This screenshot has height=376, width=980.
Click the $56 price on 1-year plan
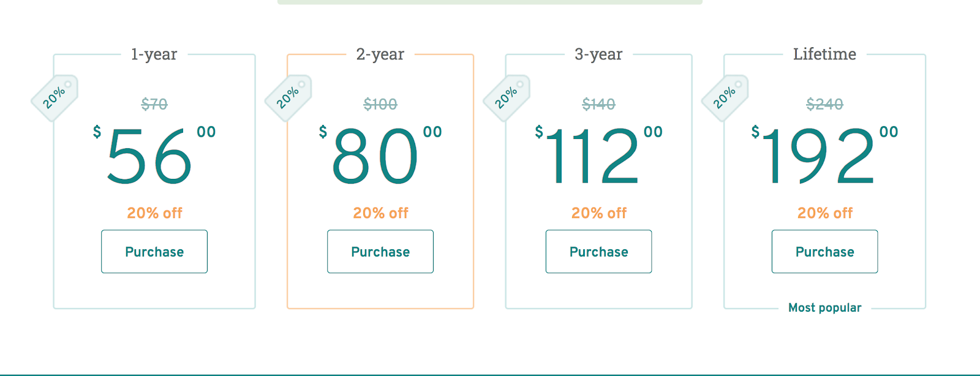click(150, 156)
